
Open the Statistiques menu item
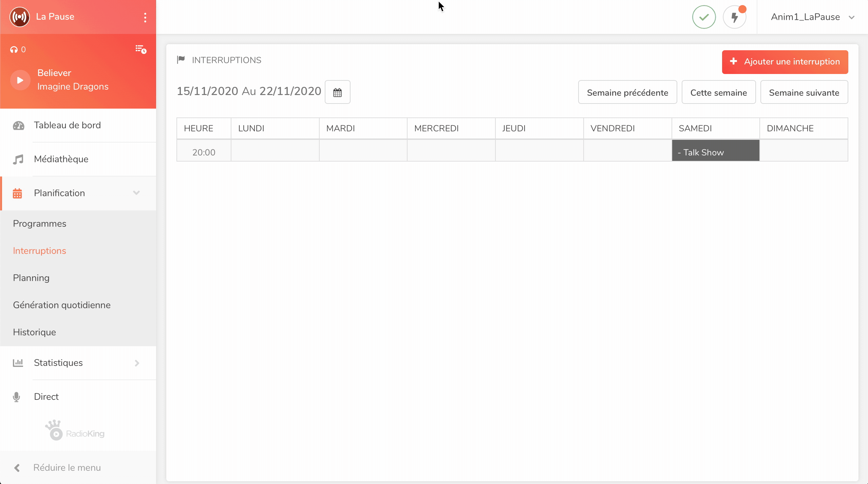click(x=78, y=363)
